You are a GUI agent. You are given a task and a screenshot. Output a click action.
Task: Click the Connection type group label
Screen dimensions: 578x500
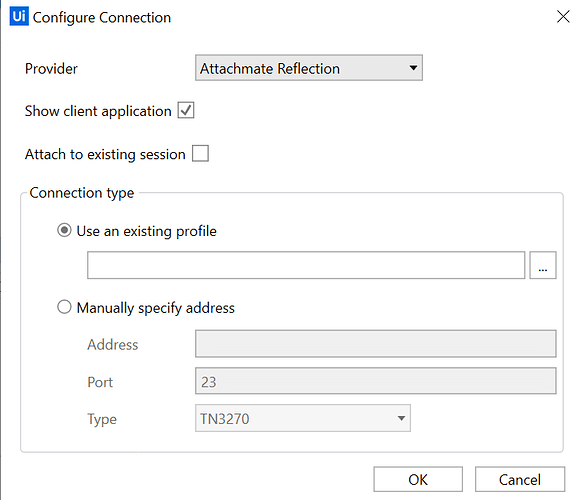pos(82,193)
